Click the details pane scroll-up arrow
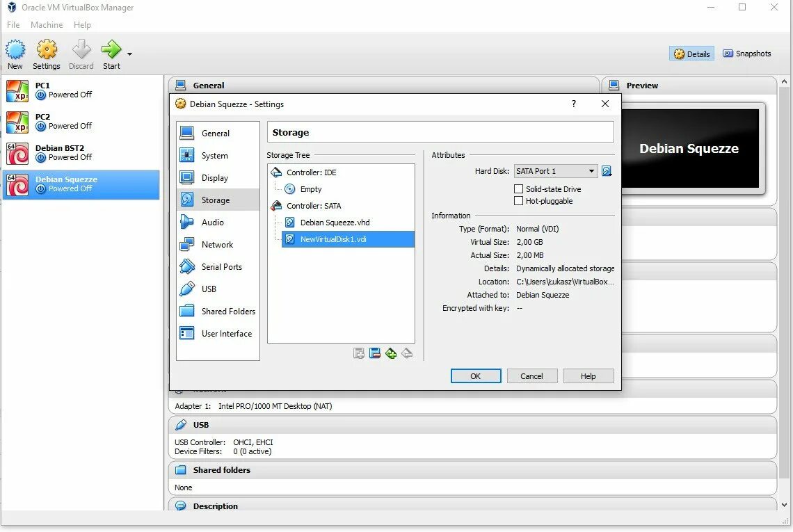Viewport: 793px width, 532px height. (785, 82)
